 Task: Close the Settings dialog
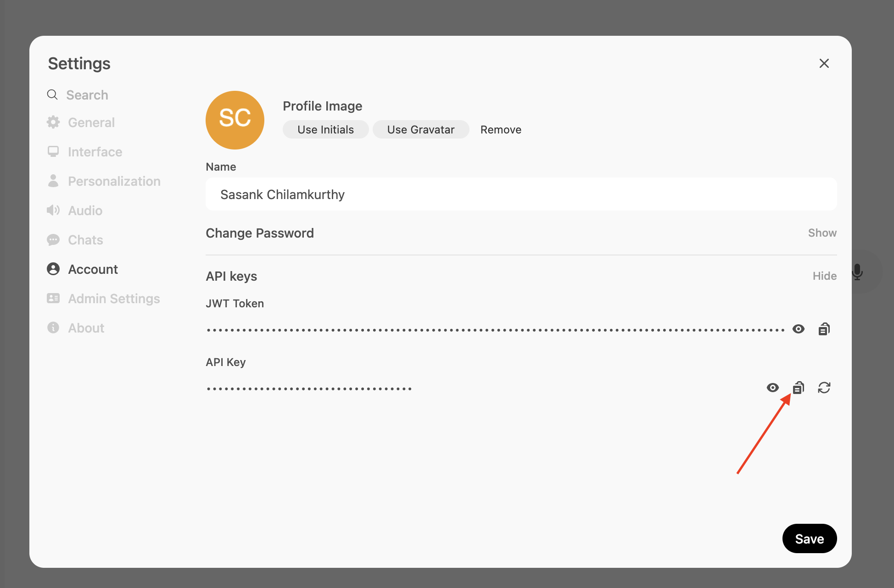click(824, 63)
